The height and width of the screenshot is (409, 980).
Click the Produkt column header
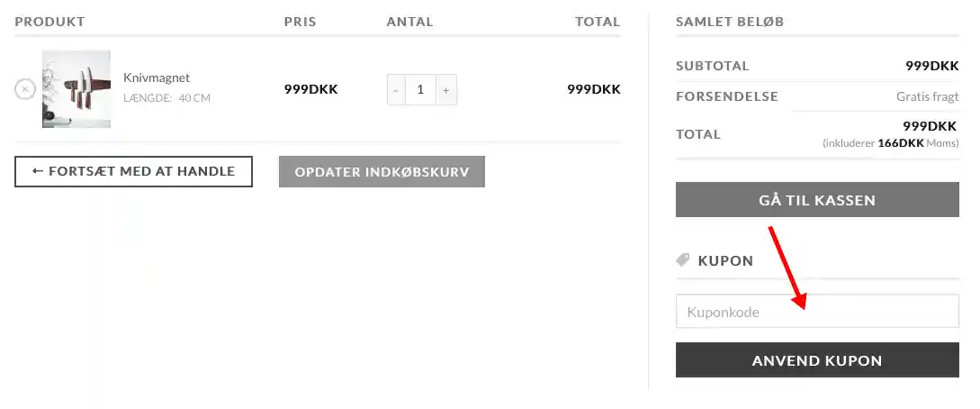(49, 22)
